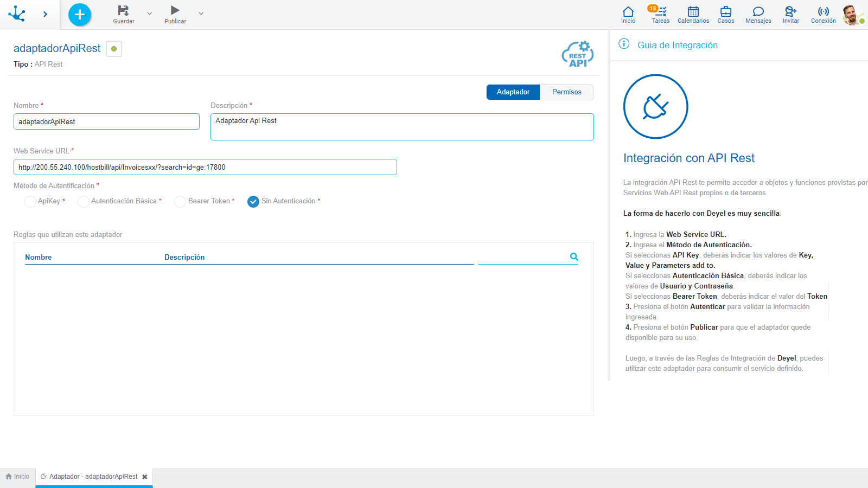Click the green status indicator button
The height and width of the screenshot is (488, 868).
click(114, 49)
